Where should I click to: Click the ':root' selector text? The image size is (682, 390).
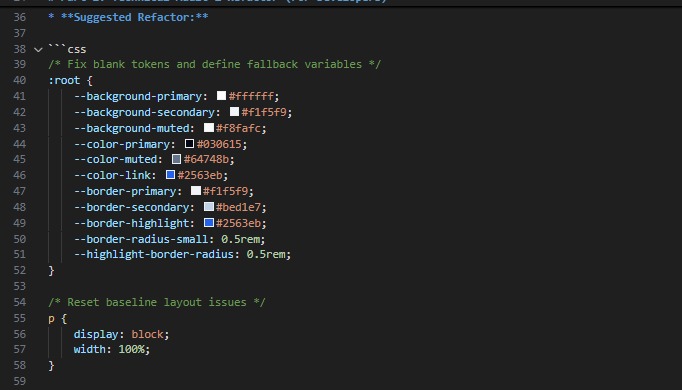[x=64, y=80]
